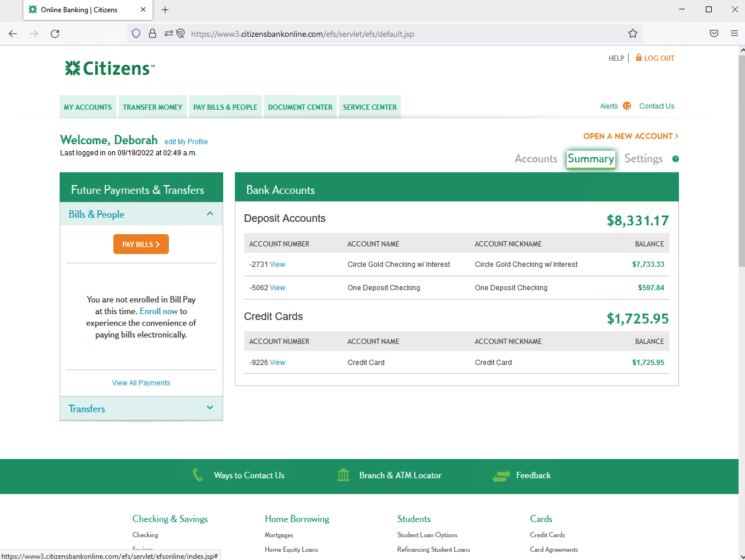Click the Feedback link
Viewport: 745px width, 560px height.
click(x=533, y=475)
